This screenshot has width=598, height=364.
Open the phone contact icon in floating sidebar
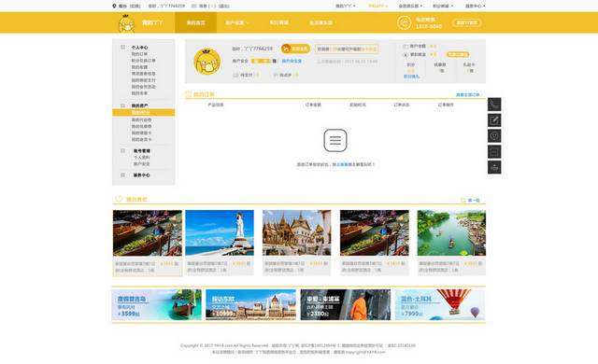(494, 105)
